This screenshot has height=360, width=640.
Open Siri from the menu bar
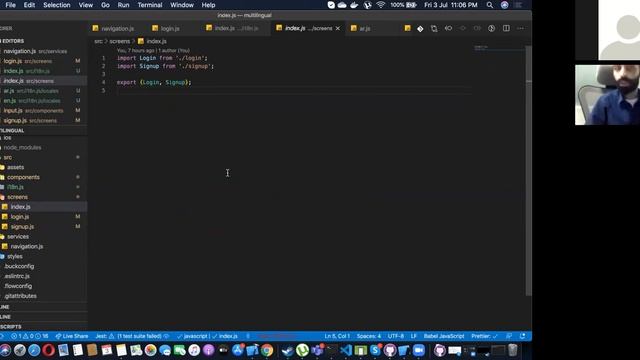tap(504, 5)
